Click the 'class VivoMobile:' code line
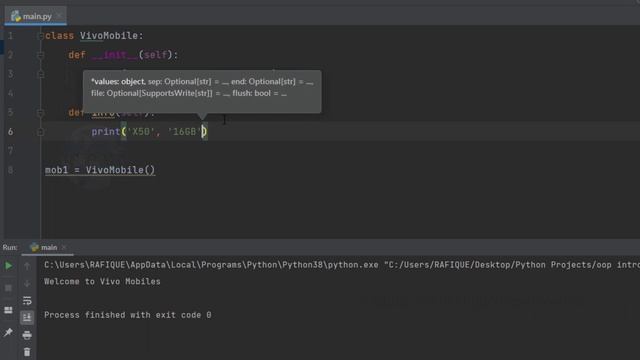 pos(94,36)
